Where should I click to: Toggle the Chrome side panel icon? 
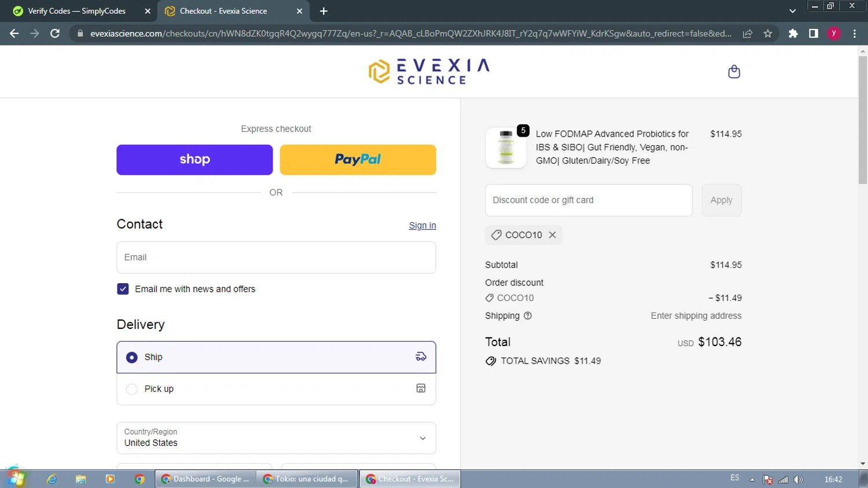814,34
